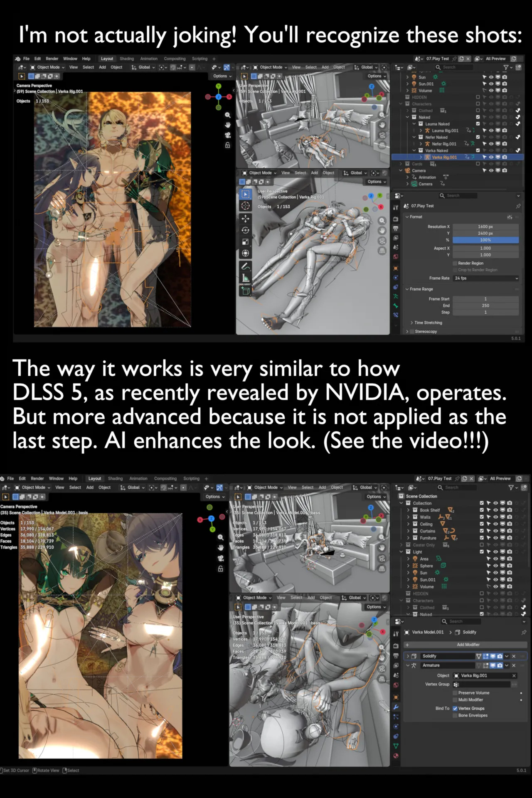Image resolution: width=532 pixels, height=798 pixels.
Task: Uncheck the Vertex Groups bind option
Action: pyautogui.click(x=455, y=708)
